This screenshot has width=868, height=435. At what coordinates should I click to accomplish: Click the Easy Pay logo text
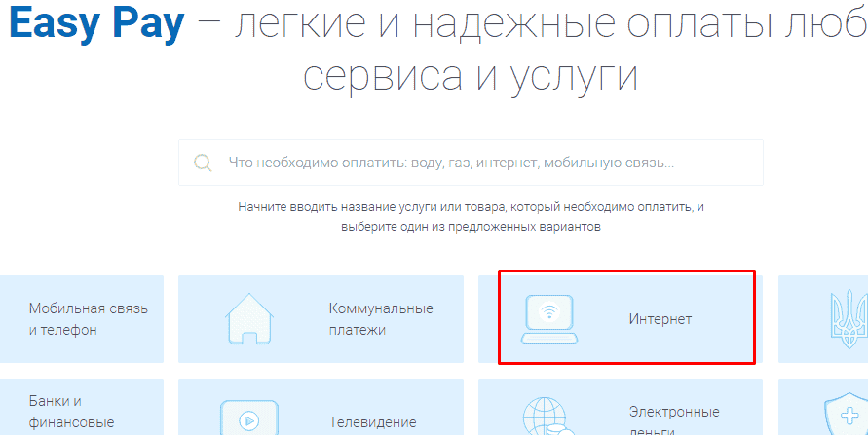[x=94, y=23]
